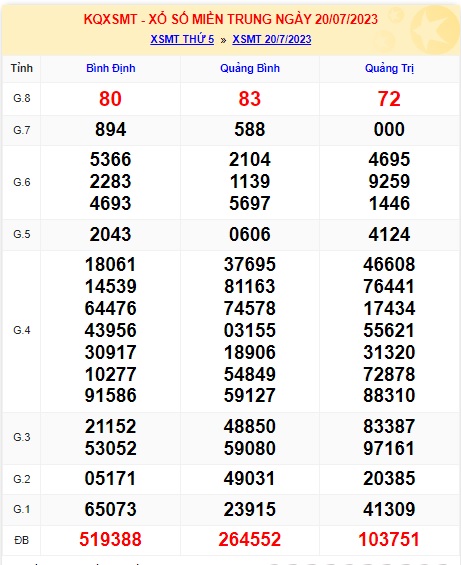
Task: Select Bình Định G.1 number 65073
Action: [110, 510]
